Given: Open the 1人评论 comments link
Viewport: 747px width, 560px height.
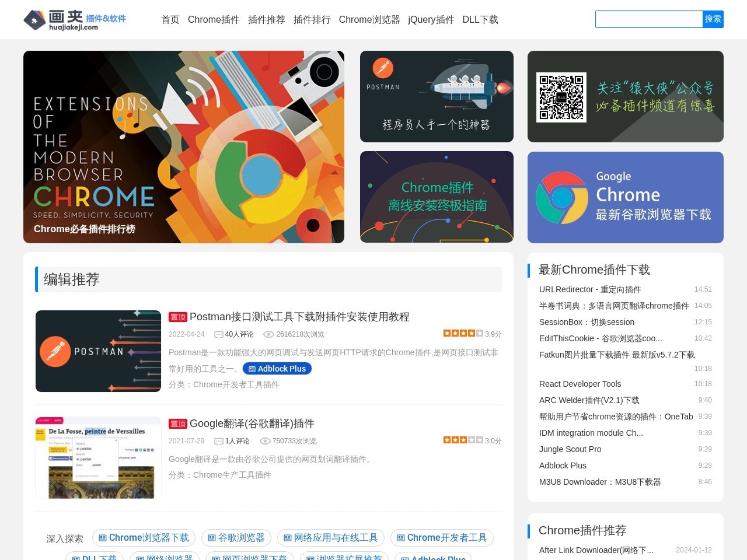Looking at the screenshot, I should click(238, 441).
